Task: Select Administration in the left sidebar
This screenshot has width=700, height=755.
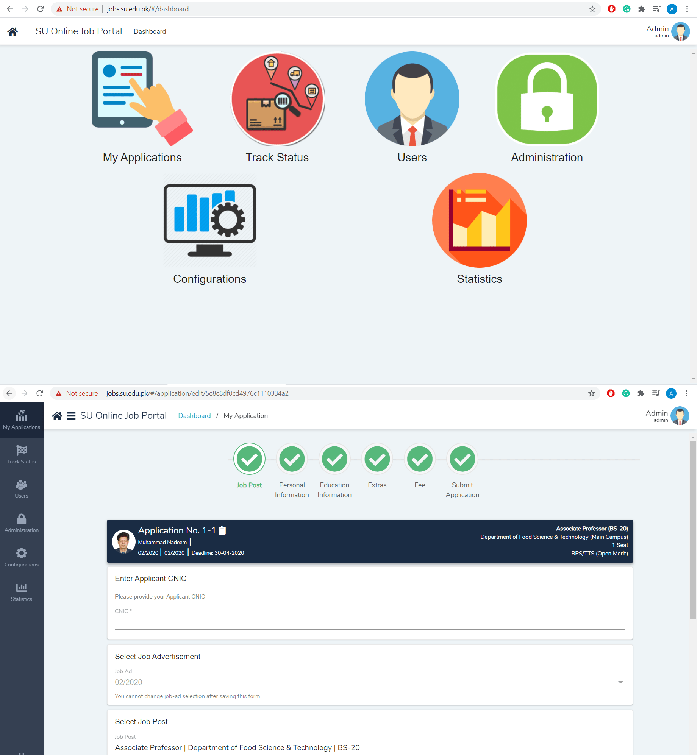Action: [x=22, y=523]
